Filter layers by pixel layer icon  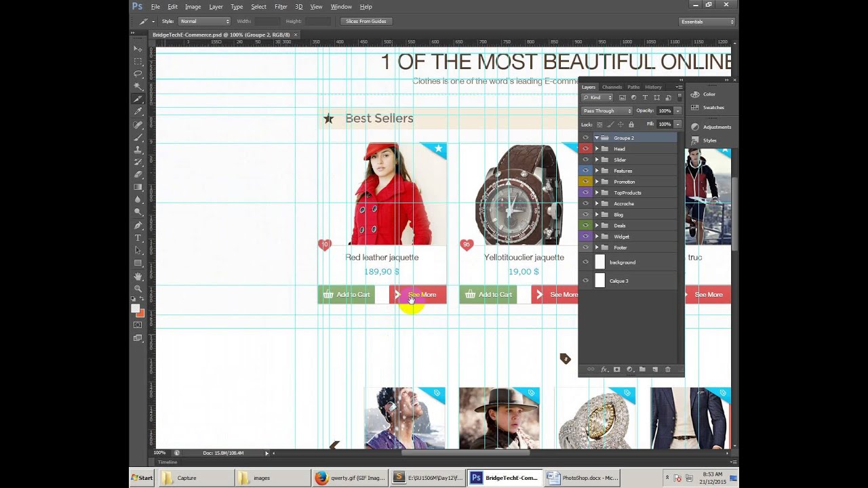[x=623, y=98]
